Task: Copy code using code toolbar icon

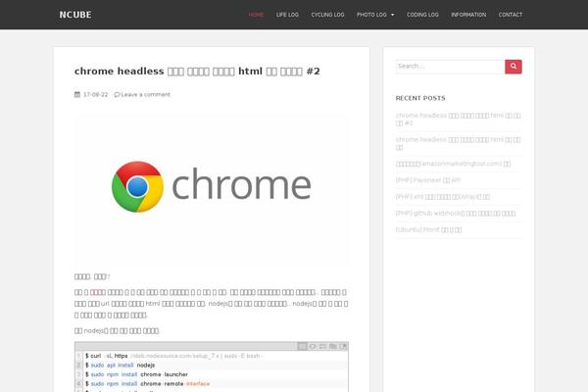Action: (332, 346)
